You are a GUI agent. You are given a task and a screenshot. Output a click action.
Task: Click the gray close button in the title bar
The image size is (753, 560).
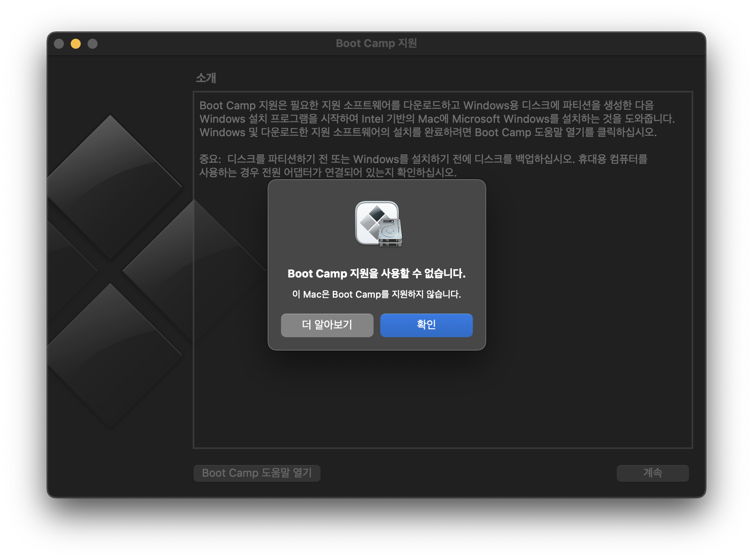(x=59, y=44)
